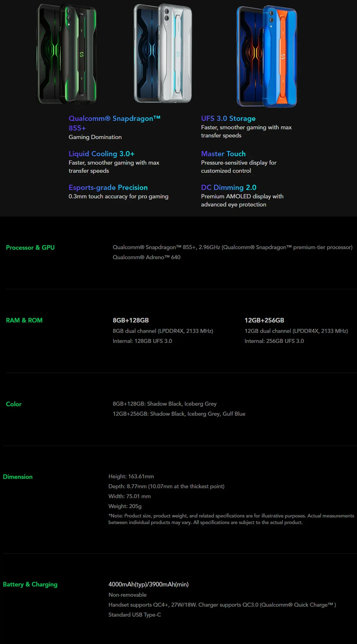Click the Pressure-sensitive display description
This screenshot has width=357, height=644.
coord(239,167)
